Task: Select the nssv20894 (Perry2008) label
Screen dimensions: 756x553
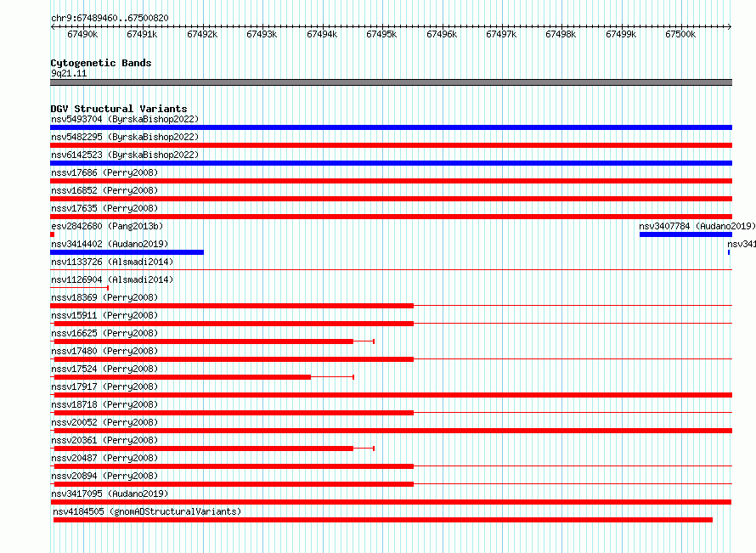Action: click(x=104, y=476)
